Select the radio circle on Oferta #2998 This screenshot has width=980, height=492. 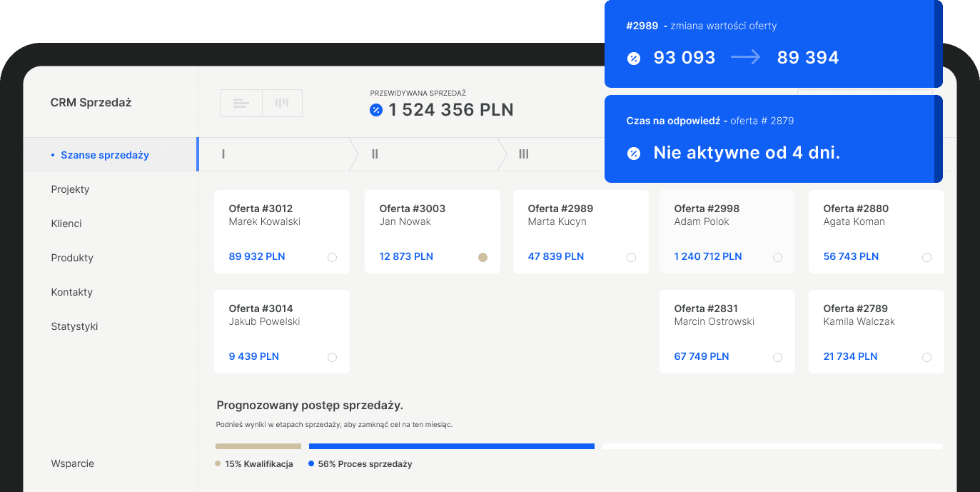click(x=777, y=258)
